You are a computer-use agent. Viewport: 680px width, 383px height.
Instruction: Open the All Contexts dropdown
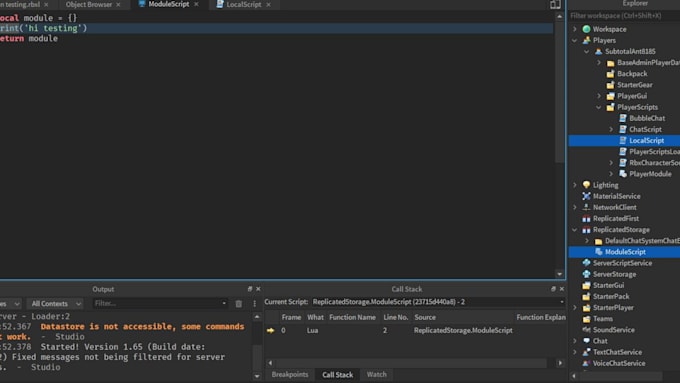click(55, 304)
